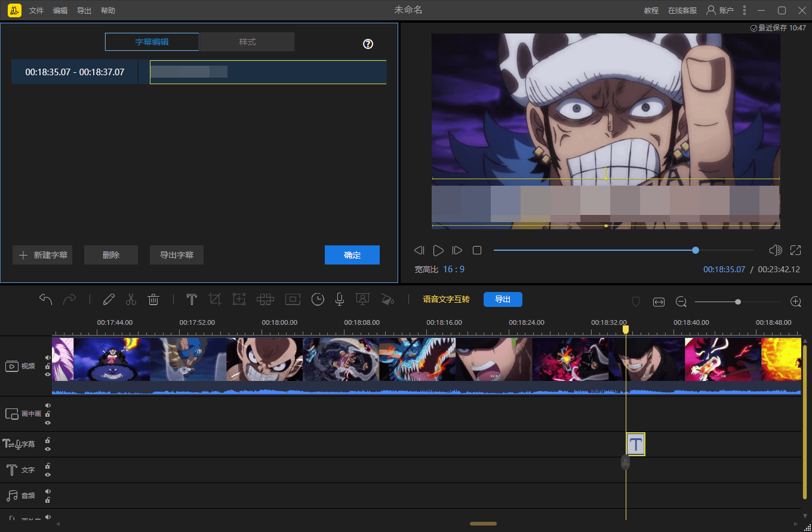The width and height of the screenshot is (812, 532).
Task: Select the scissors split tool
Action: click(x=131, y=299)
